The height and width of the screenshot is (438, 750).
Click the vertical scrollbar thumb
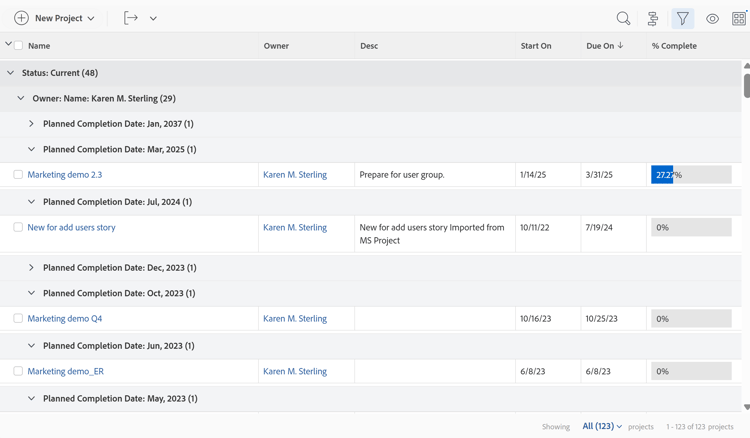pos(746,84)
